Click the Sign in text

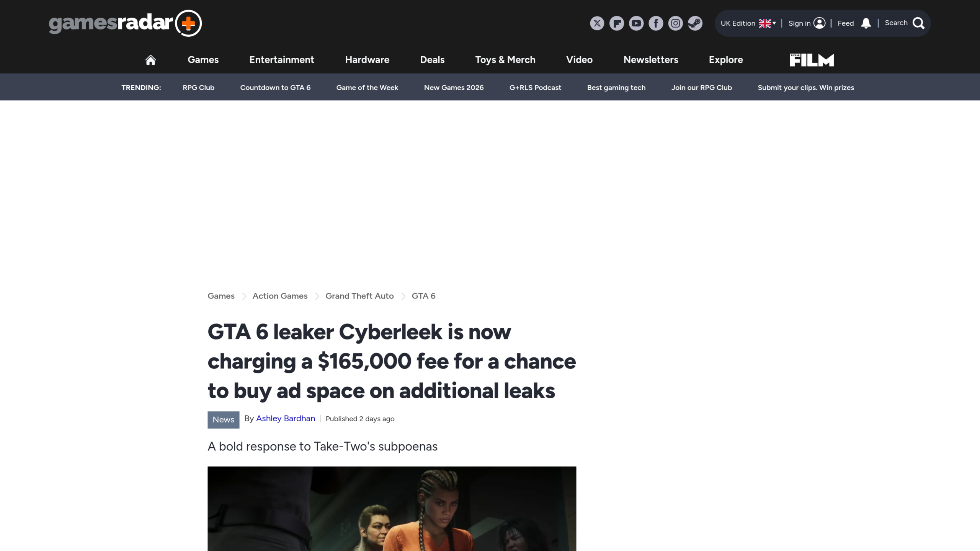799,23
